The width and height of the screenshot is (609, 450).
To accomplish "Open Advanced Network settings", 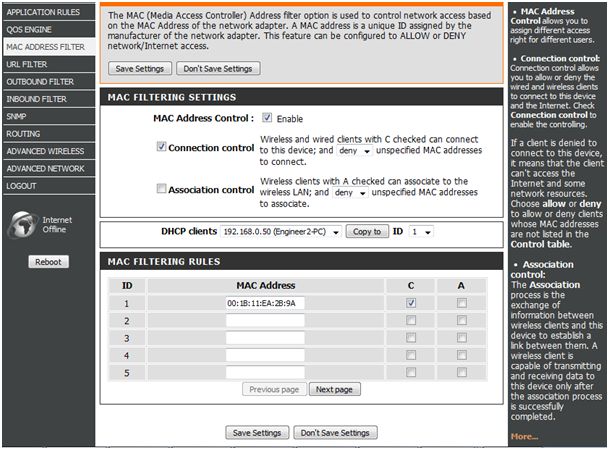I will tap(49, 169).
